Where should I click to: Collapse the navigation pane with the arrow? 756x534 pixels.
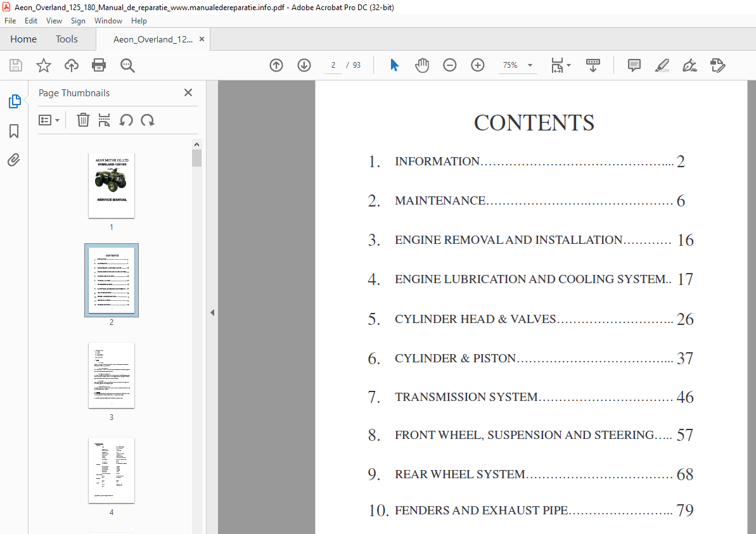(x=212, y=312)
